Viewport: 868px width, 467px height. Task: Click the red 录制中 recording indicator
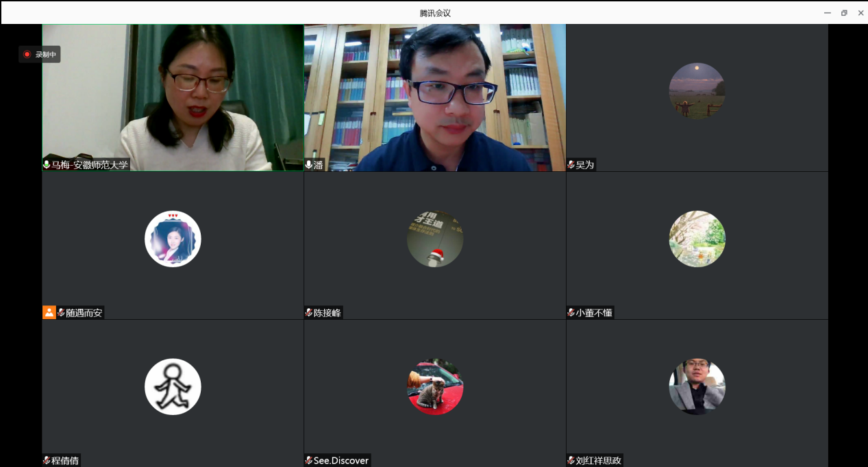(40, 54)
